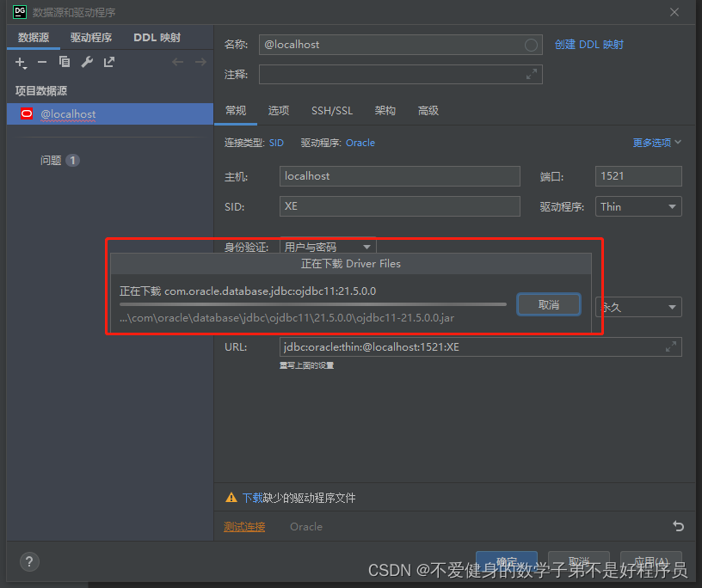Viewport: 702px width, 588px height.
Task: Click the URL field jdbc:oracle:thin
Action: click(480, 346)
